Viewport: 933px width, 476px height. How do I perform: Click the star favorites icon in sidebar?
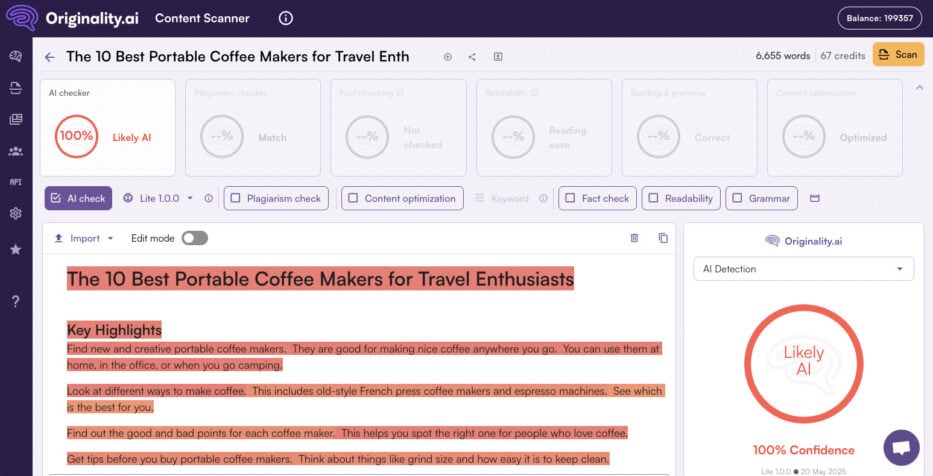(x=15, y=250)
